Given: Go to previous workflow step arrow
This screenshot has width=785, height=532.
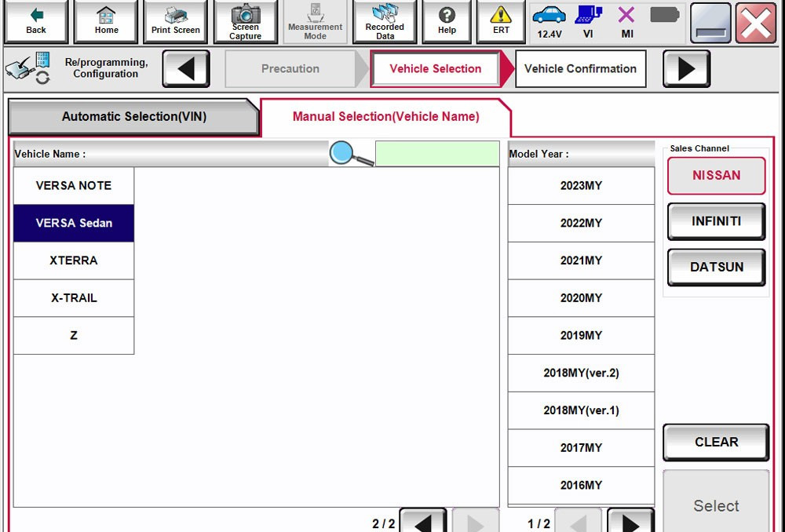Looking at the screenshot, I should pos(186,69).
